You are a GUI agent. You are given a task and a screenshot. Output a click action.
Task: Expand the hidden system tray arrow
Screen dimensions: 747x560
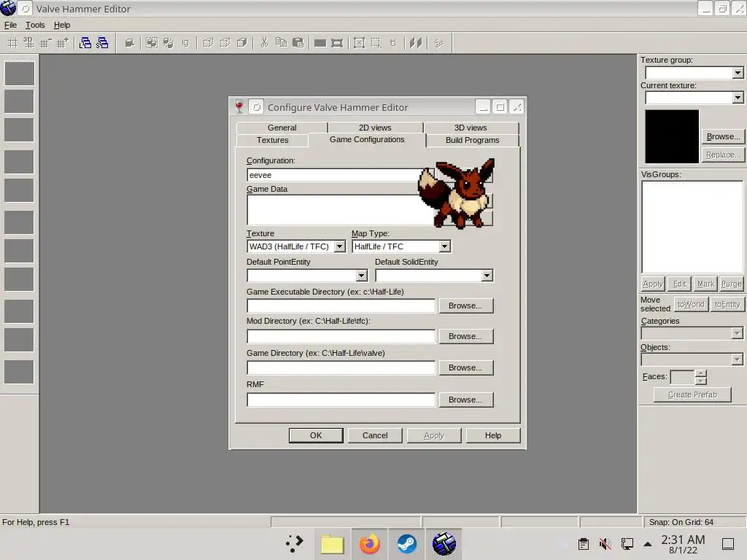click(x=648, y=544)
